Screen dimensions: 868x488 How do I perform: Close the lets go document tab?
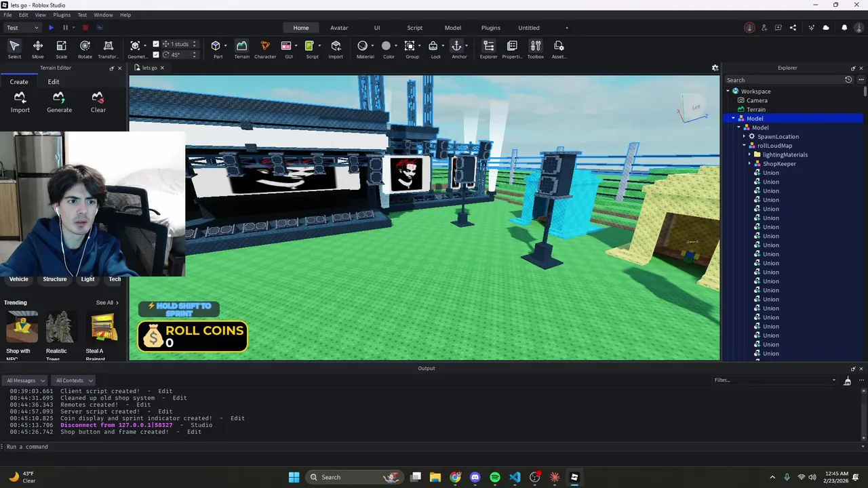coord(162,68)
